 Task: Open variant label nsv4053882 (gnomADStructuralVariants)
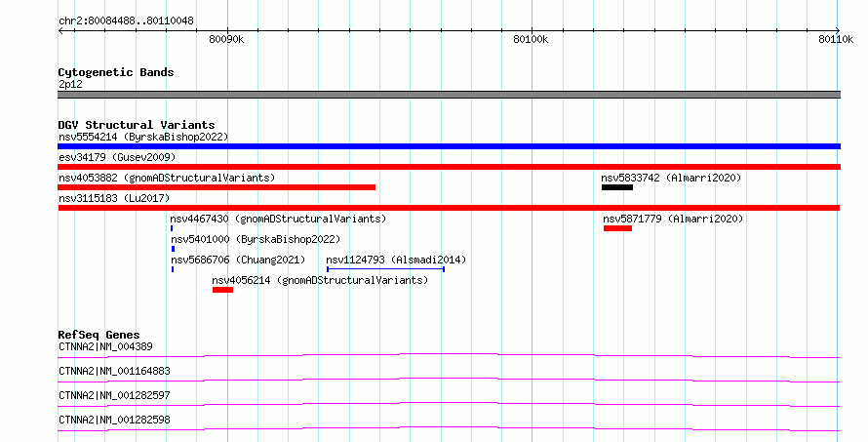point(167,178)
